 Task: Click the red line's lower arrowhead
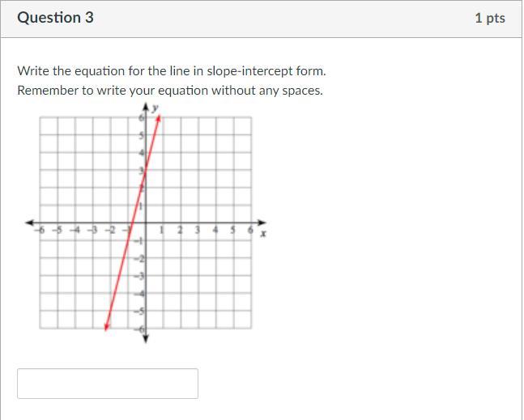pyautogui.click(x=107, y=327)
